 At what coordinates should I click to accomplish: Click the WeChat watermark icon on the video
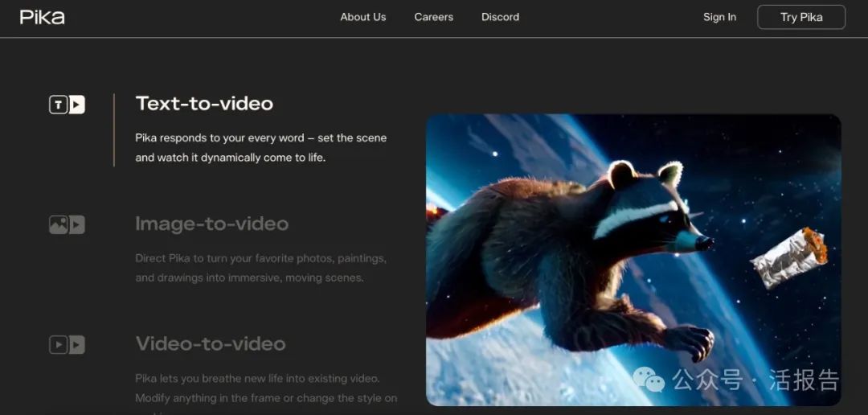(648, 380)
